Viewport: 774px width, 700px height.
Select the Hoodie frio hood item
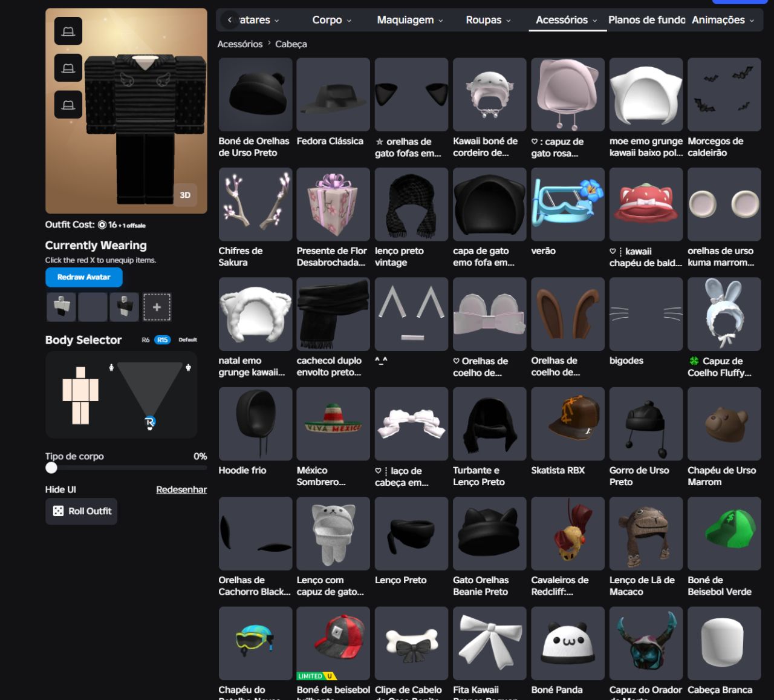(x=255, y=424)
